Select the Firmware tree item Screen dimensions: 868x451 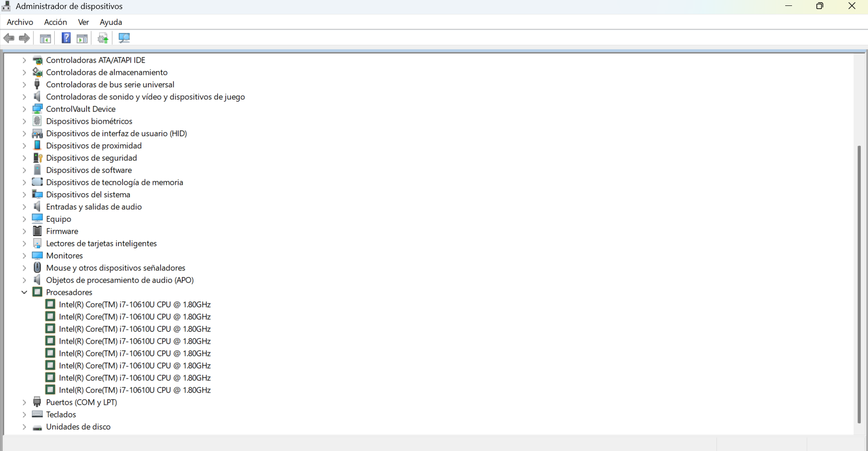point(62,231)
